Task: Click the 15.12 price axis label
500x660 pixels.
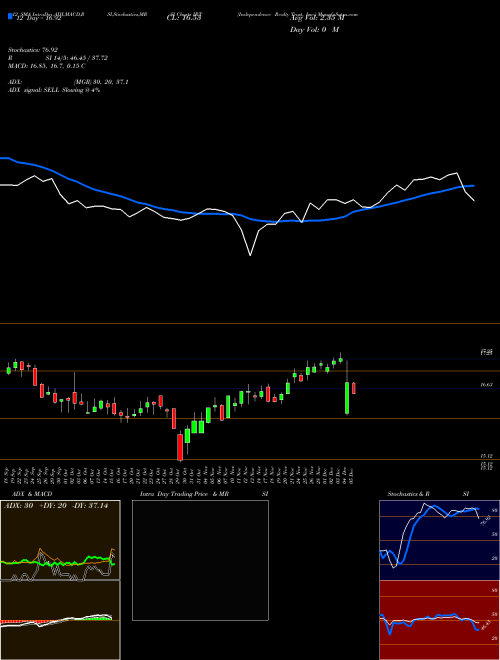Action: (x=486, y=456)
